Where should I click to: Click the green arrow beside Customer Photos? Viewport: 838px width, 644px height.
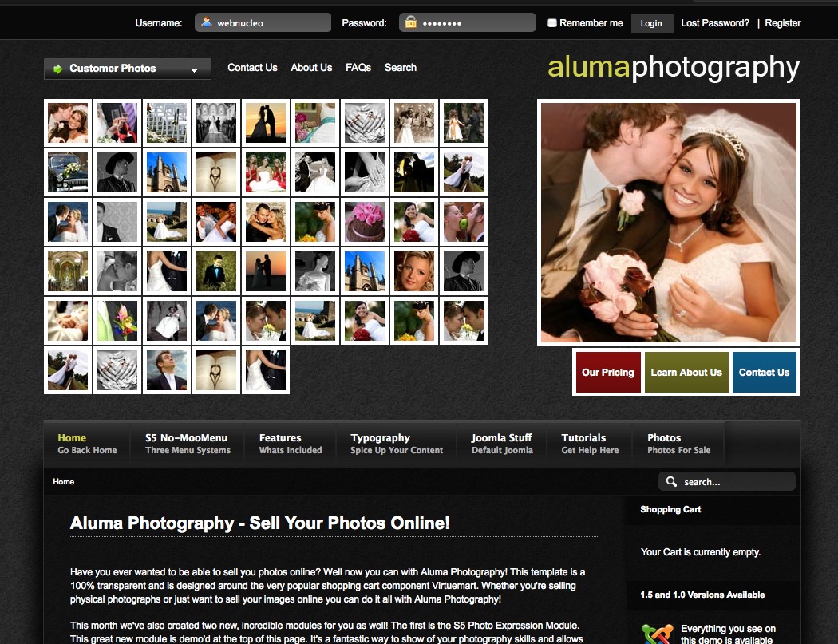[57, 69]
